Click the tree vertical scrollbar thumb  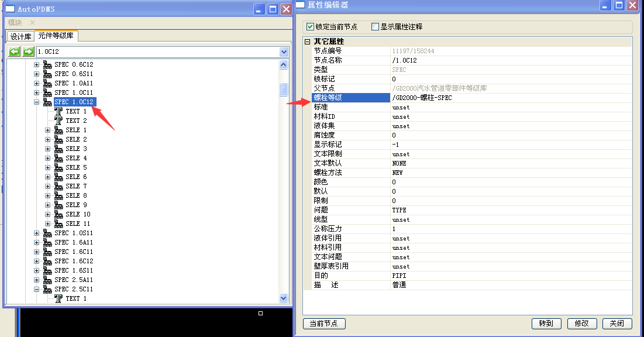pyautogui.click(x=283, y=89)
